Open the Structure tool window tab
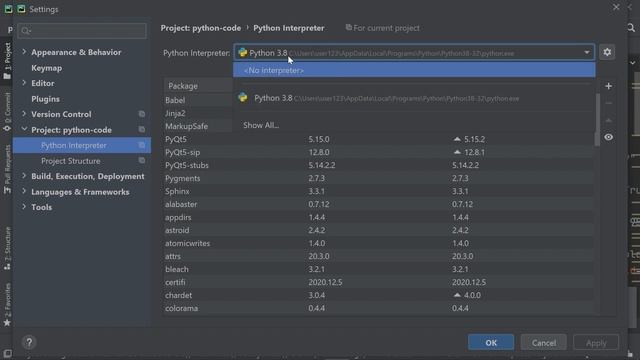 point(7,249)
